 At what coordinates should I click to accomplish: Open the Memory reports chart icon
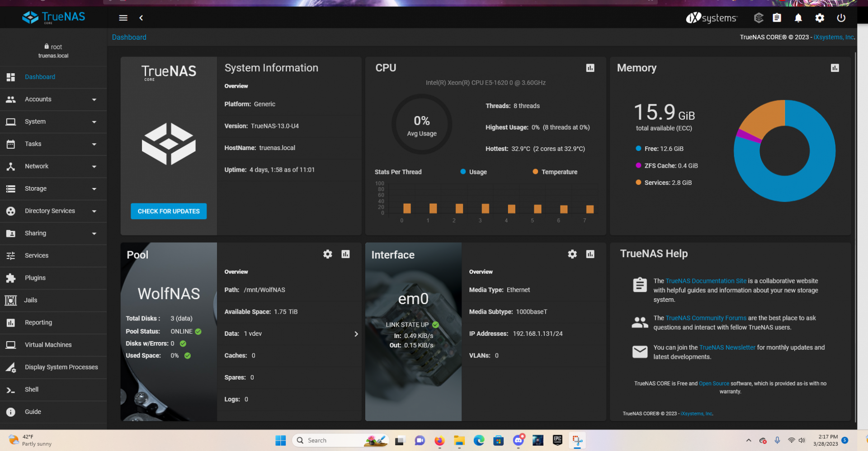pyautogui.click(x=835, y=68)
